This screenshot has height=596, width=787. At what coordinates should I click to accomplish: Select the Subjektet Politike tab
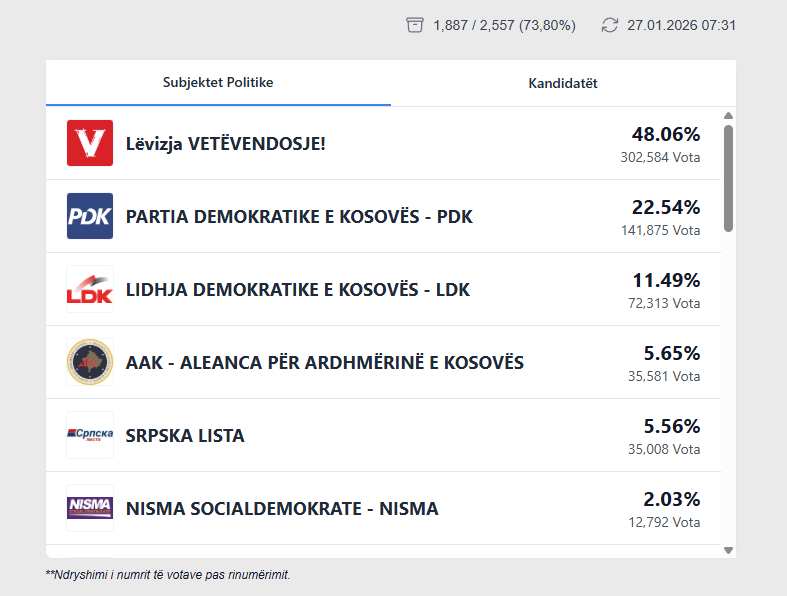pyautogui.click(x=218, y=82)
